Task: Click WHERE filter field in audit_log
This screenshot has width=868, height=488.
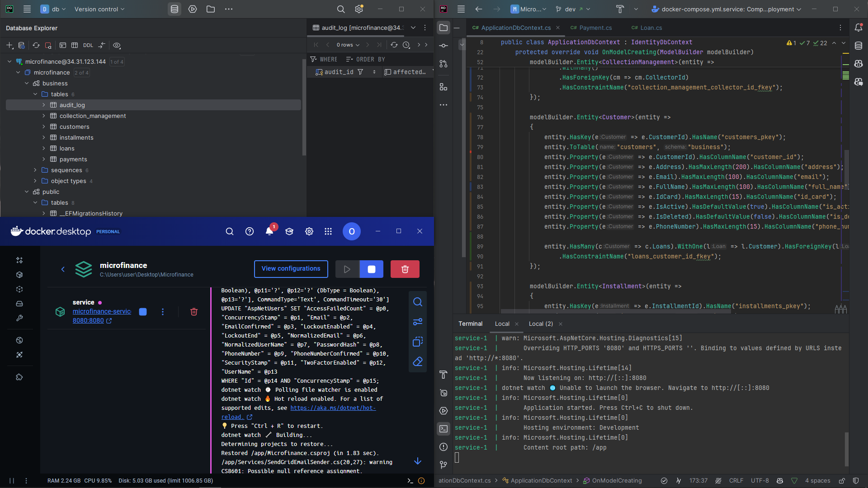Action: (324, 59)
